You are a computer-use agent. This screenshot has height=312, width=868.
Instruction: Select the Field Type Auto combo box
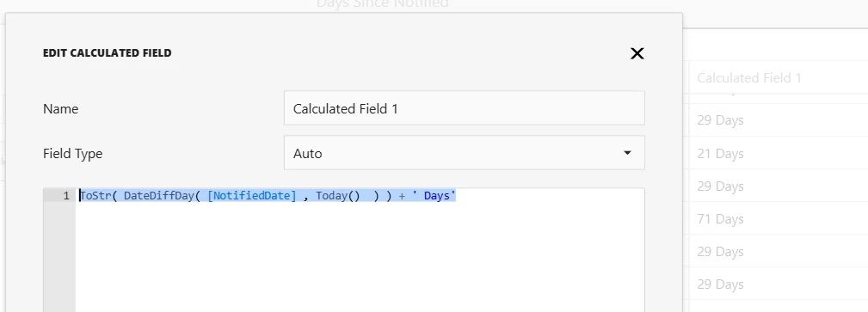[464, 153]
